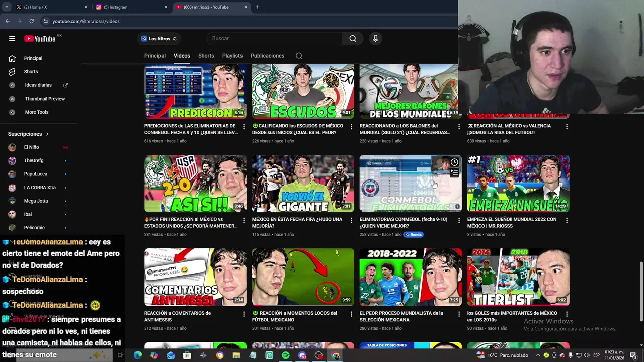The image size is (644, 362).
Task: Open title ELIMINATORIAS CONMEBOL fecha 9-10
Action: point(404,223)
